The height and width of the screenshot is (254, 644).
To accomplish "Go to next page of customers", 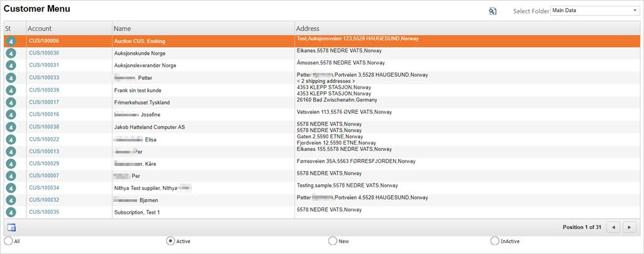I will click(630, 227).
